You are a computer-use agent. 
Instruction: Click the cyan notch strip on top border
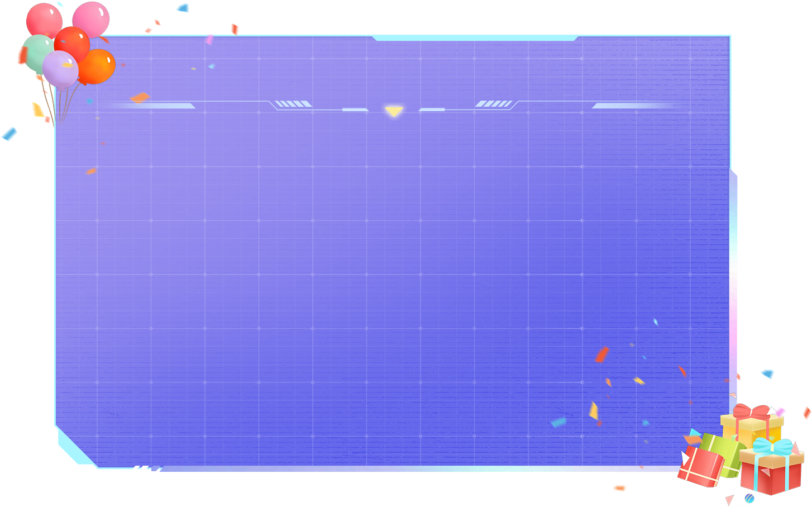(x=475, y=38)
